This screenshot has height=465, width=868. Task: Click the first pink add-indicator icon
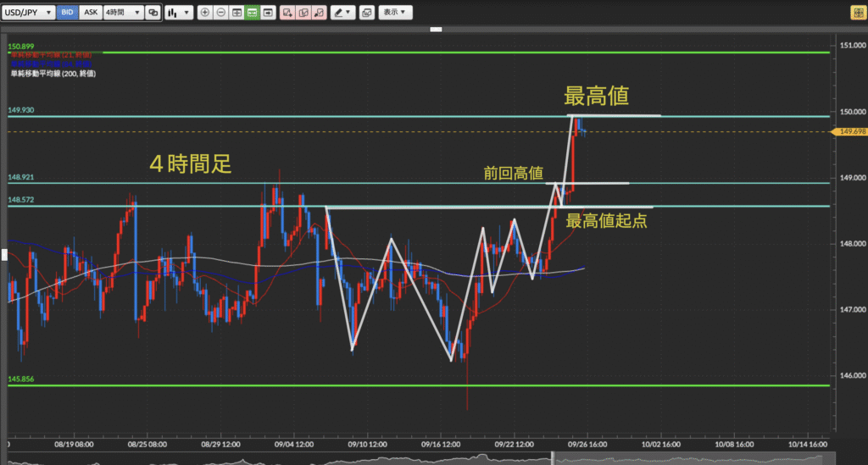(287, 13)
